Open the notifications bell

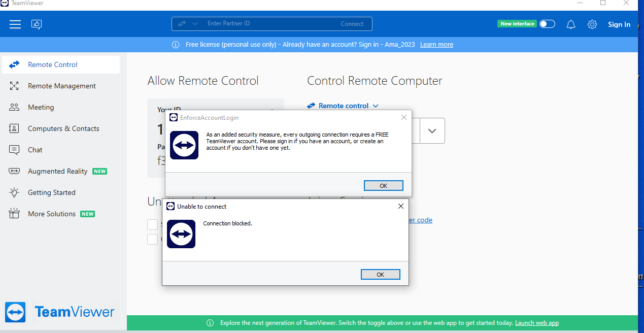pyautogui.click(x=571, y=24)
